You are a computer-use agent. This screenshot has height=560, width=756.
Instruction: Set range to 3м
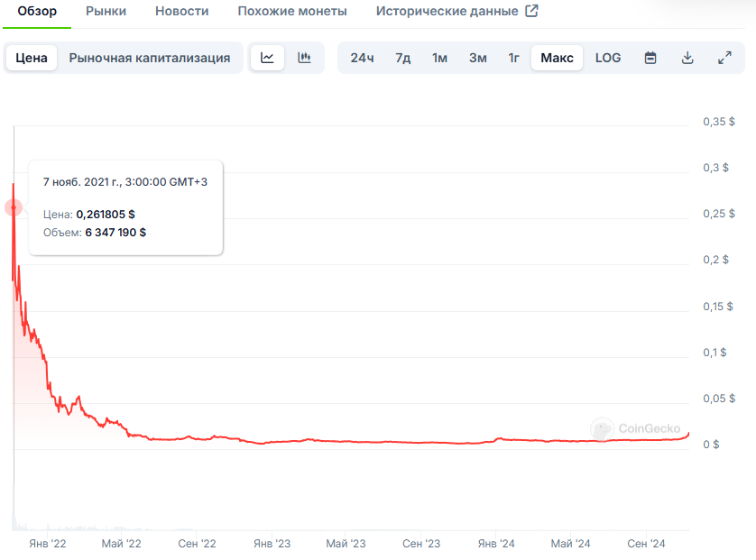coord(477,58)
